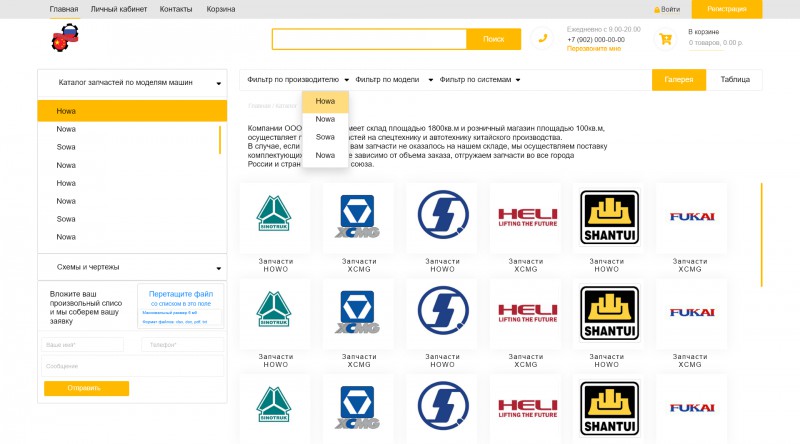Image resolution: width=800 pixels, height=444 pixels.
Task: Click the faded Главная / Каталог breadcrumb
Action: (x=272, y=106)
